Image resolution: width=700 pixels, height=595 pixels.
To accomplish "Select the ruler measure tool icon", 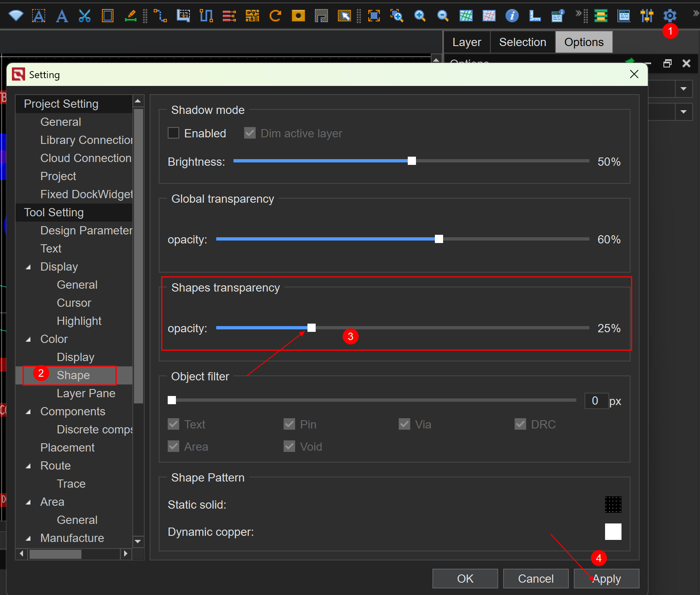I will tap(534, 16).
